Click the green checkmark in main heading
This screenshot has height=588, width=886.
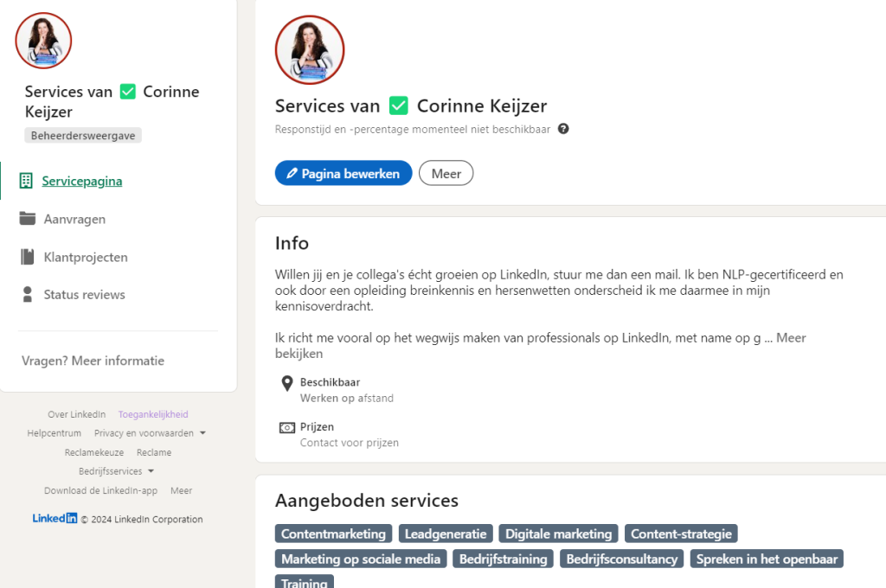[x=398, y=105]
